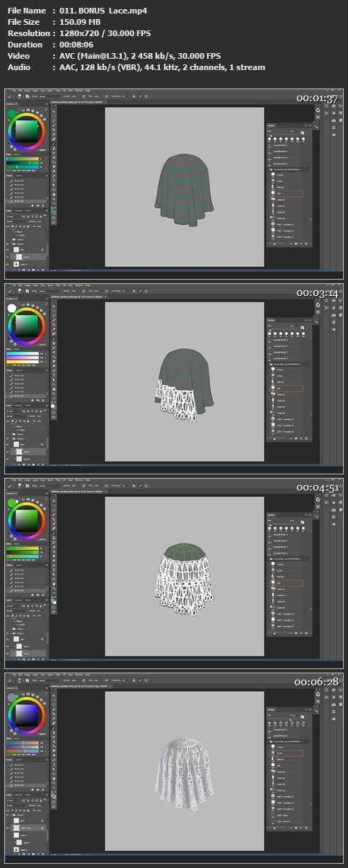Select the Clone Stamp tool in the 00:01:37 frame
This screenshot has width=348, height=868.
tap(54, 149)
